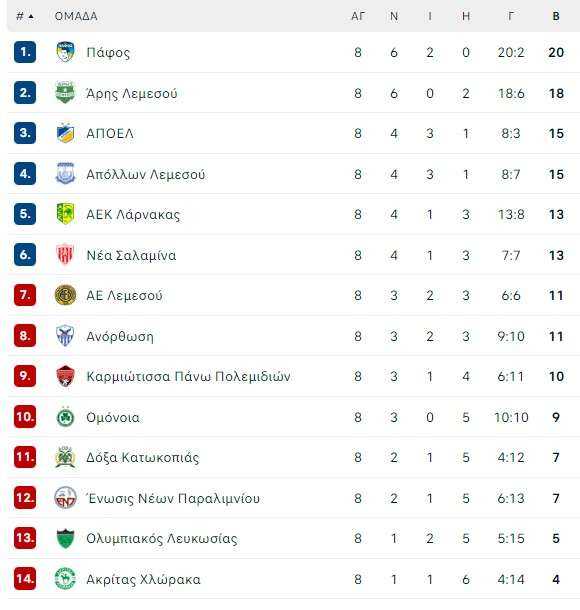Click the blue rank 1 position badge
This screenshot has width=580, height=610.
tap(25, 52)
